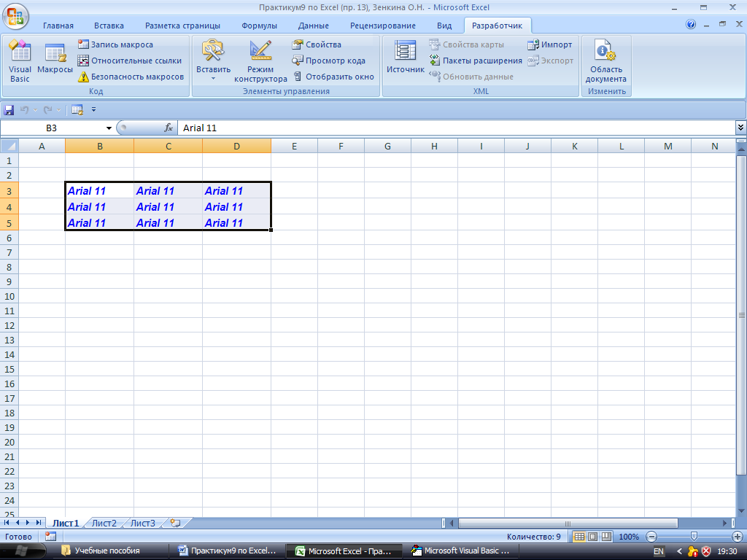Viewport: 747px width, 560px height.
Task: Click cell D5 containing Arial 11
Action: [x=237, y=223]
